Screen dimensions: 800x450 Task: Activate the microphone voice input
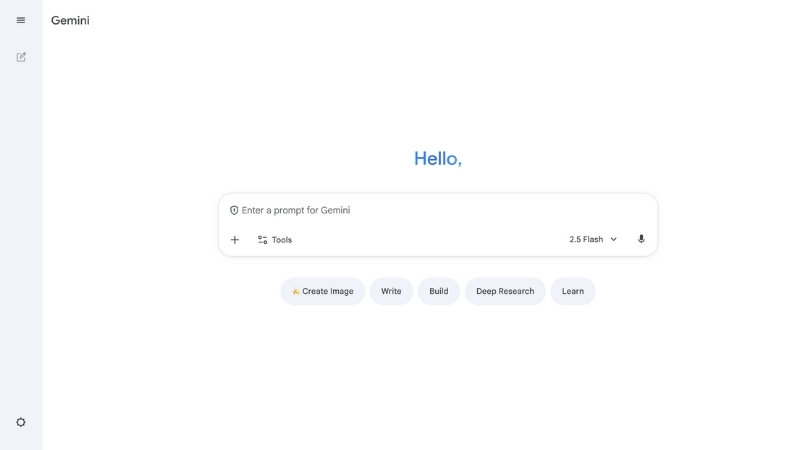coord(641,239)
